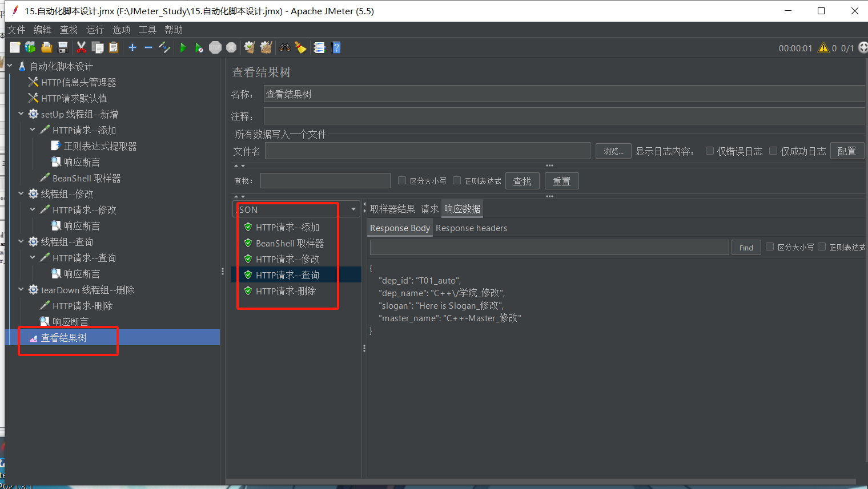868x489 pixels.
Task: Click the Find button
Action: click(746, 248)
